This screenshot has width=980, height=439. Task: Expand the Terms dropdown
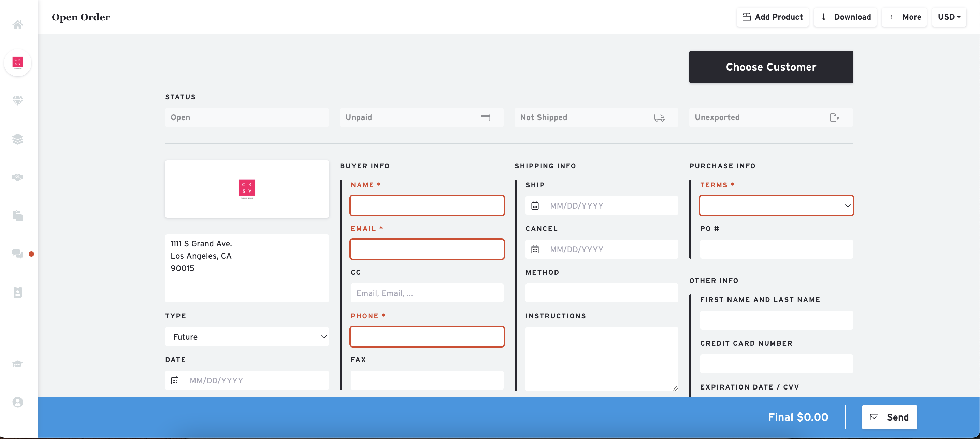(x=776, y=206)
